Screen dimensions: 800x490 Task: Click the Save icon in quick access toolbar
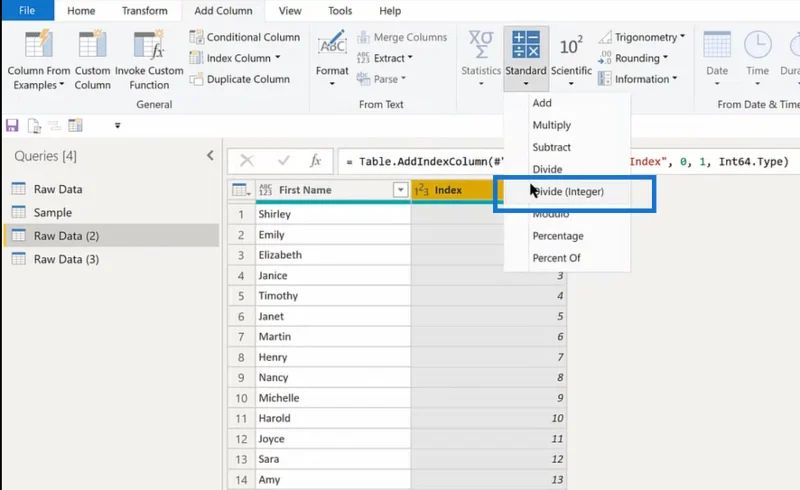12,126
